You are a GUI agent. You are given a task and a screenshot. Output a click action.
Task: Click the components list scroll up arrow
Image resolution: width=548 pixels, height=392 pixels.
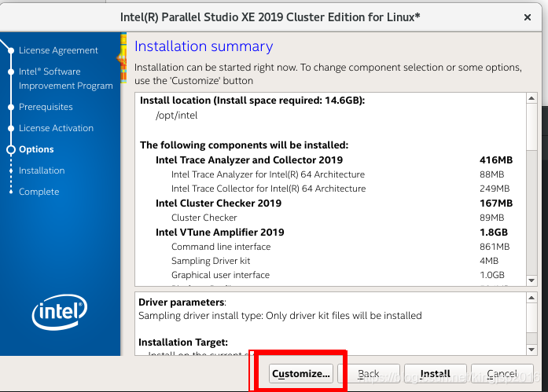[x=531, y=98]
